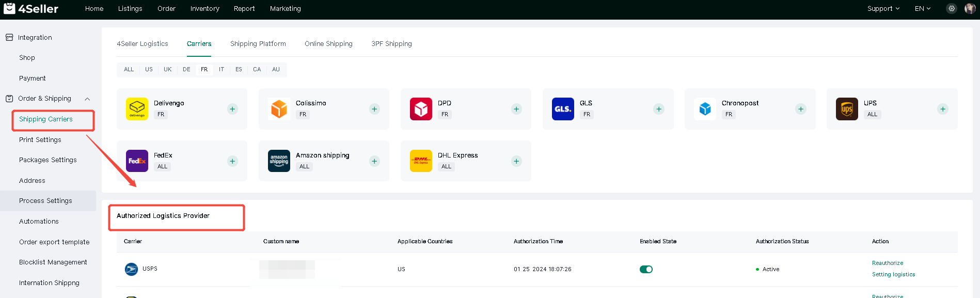Click the Setting logistics link

(893, 274)
